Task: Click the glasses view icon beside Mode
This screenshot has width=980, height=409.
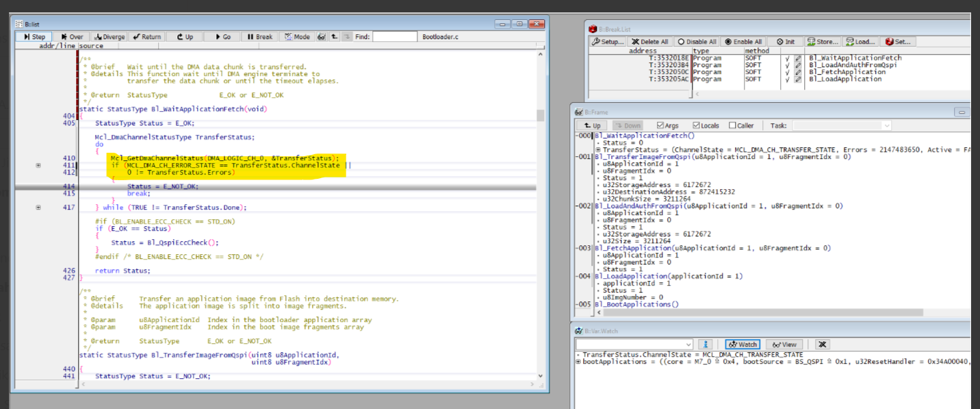Action: pos(322,37)
